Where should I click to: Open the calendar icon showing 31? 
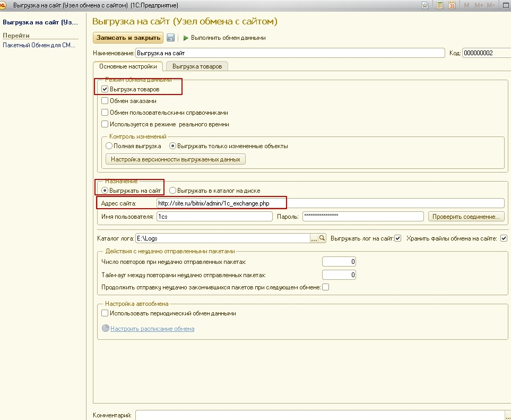pyautogui.click(x=452, y=5)
